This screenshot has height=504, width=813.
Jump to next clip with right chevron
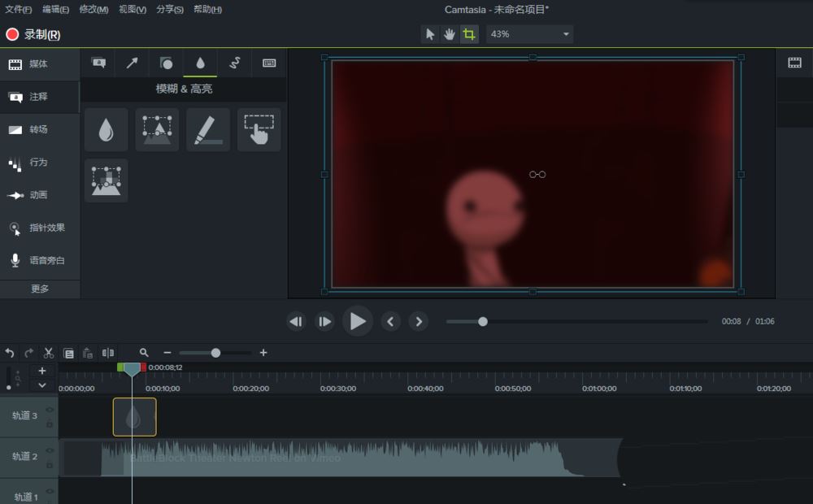[x=419, y=322]
